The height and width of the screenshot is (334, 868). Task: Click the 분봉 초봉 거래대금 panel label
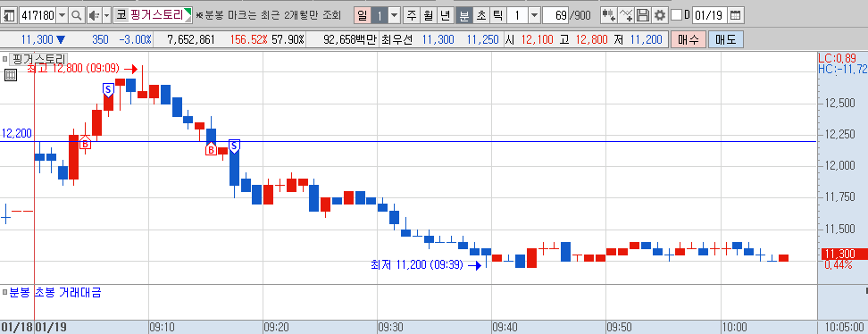(54, 292)
